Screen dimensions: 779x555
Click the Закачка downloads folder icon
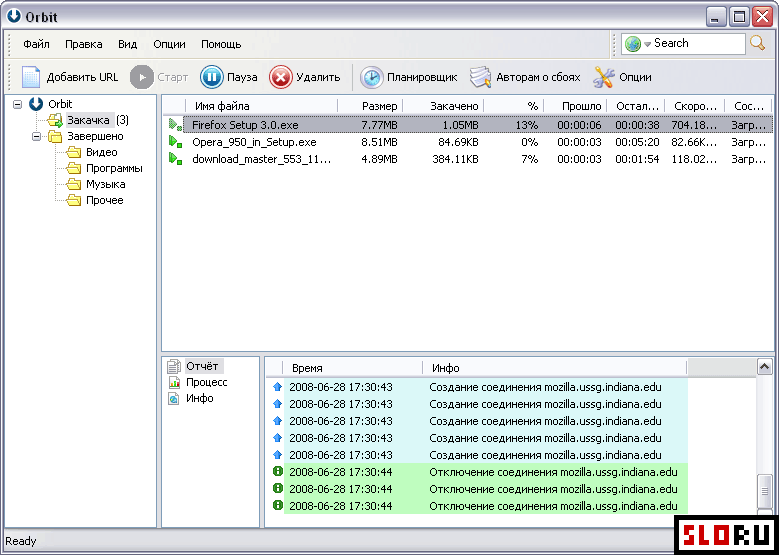[55, 120]
